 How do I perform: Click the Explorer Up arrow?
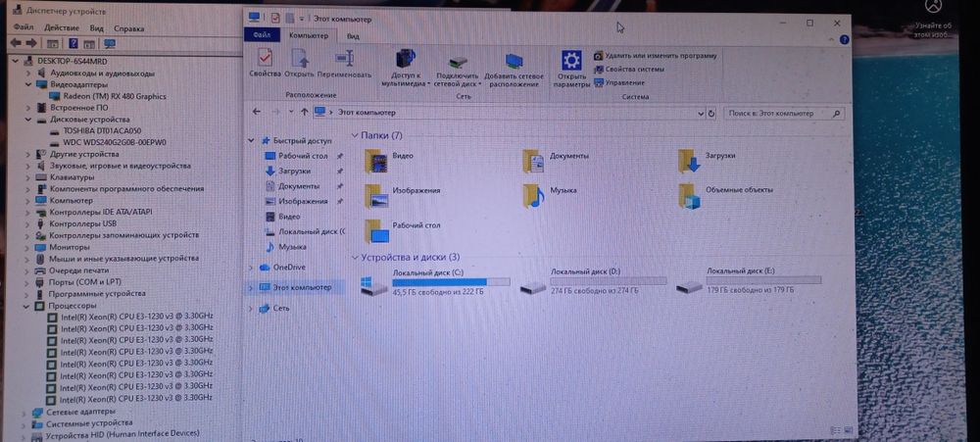pyautogui.click(x=304, y=113)
